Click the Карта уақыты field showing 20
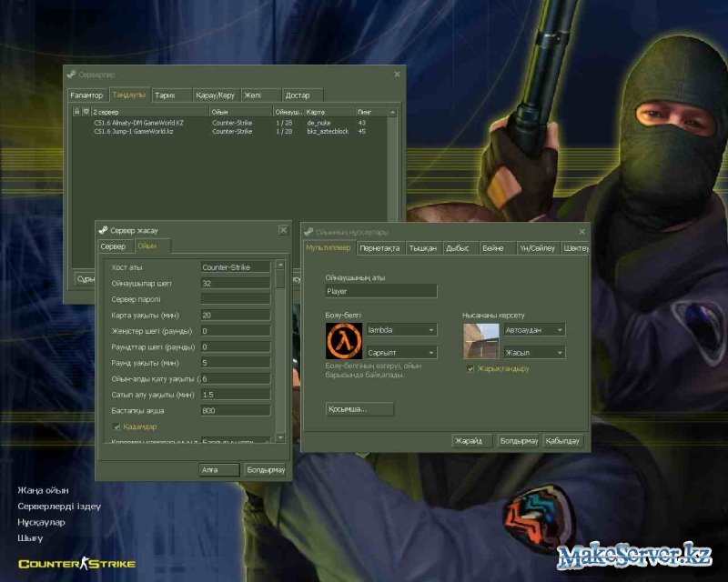The image size is (728, 582). (x=236, y=316)
